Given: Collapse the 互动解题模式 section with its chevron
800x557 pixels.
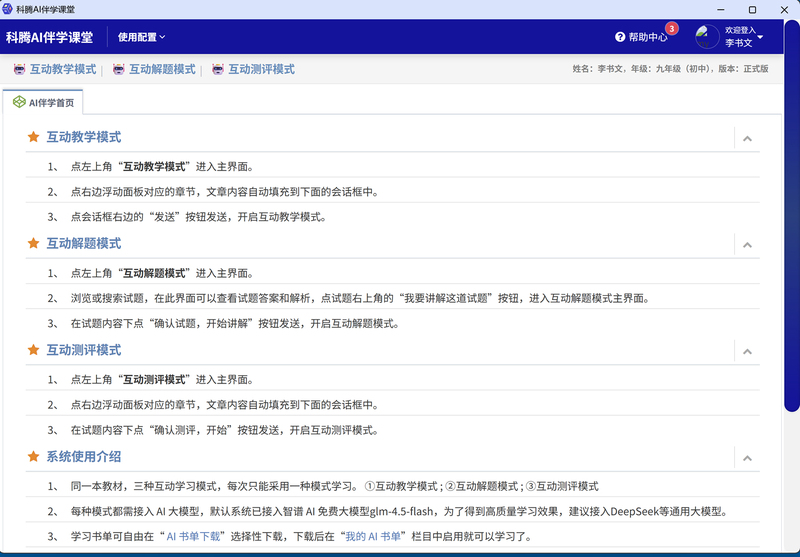Looking at the screenshot, I should coord(747,244).
